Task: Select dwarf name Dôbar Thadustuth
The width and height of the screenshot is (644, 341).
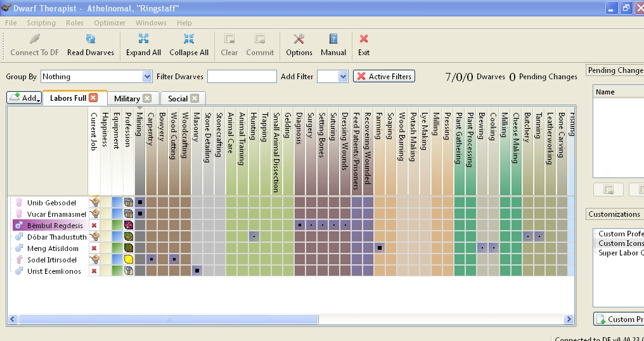Action: click(56, 237)
